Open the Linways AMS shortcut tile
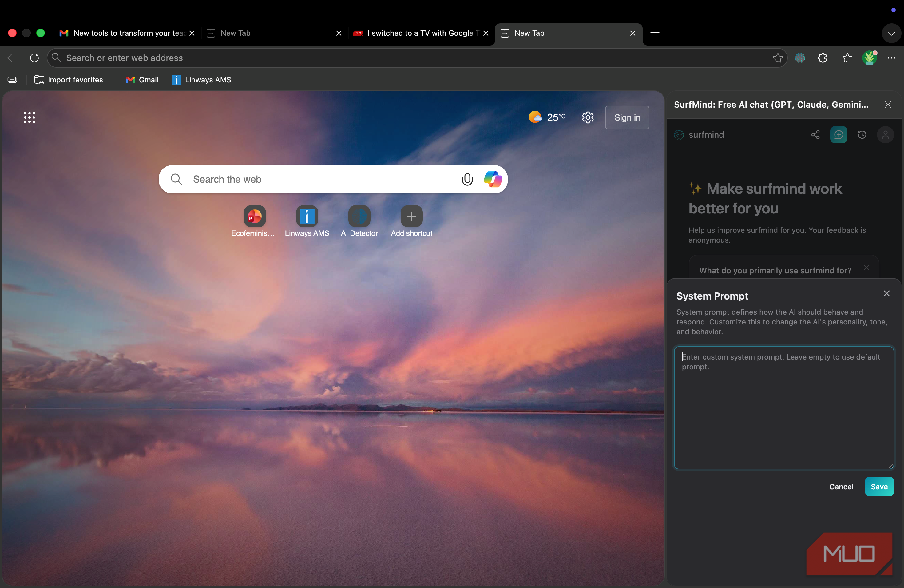The height and width of the screenshot is (588, 904). click(x=307, y=221)
